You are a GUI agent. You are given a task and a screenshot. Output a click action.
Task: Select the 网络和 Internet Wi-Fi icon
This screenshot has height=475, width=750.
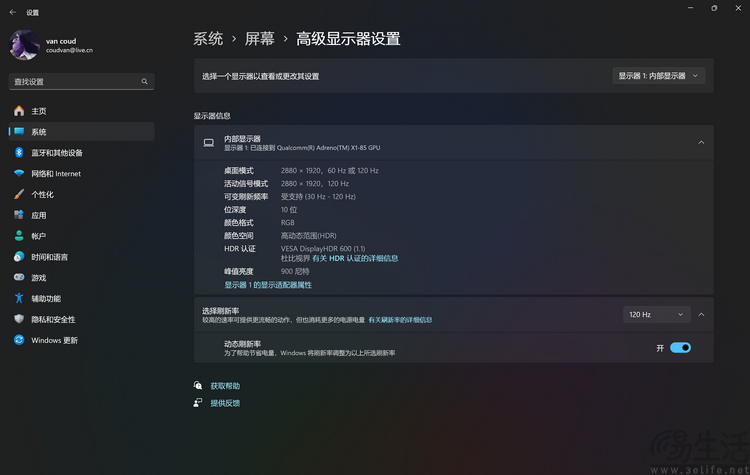(18, 174)
